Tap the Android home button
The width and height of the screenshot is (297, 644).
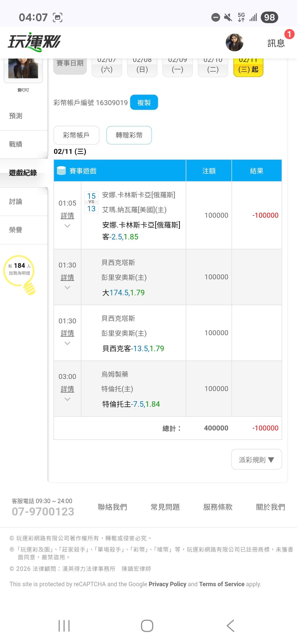[x=147, y=626]
